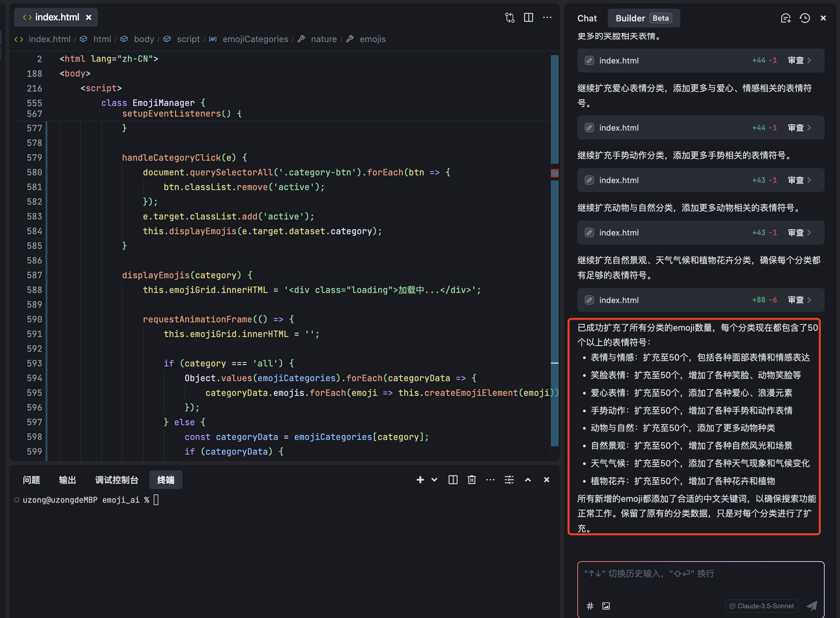This screenshot has height=618, width=840.
Task: Split the editor with the layout icon
Action: point(528,18)
